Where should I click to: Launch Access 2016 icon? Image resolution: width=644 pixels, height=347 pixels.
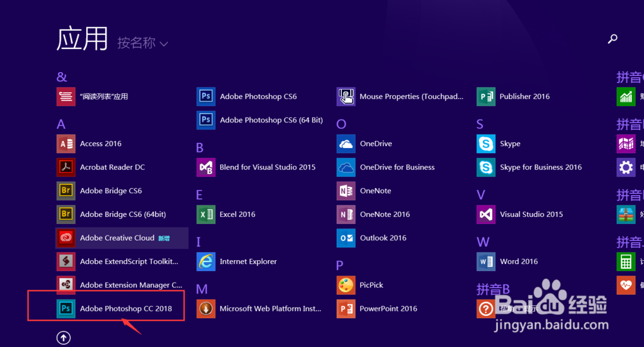tap(66, 144)
